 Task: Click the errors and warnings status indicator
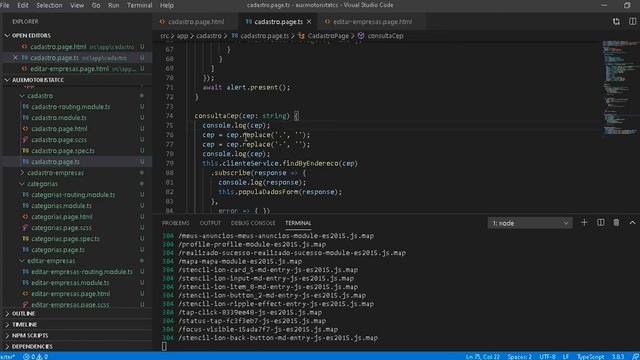point(36,357)
